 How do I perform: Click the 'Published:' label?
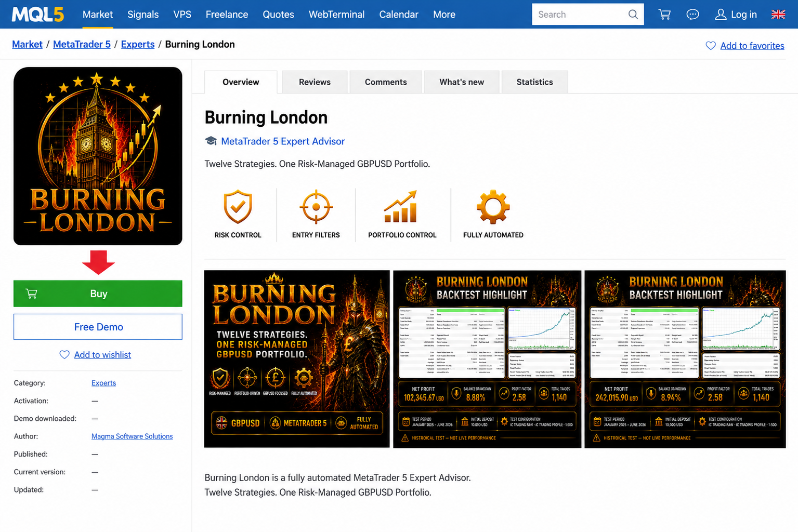click(x=31, y=454)
